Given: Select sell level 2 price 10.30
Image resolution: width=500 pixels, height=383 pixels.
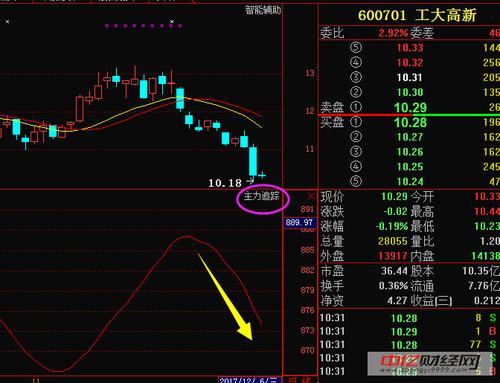Looking at the screenshot, I should click(x=410, y=92).
